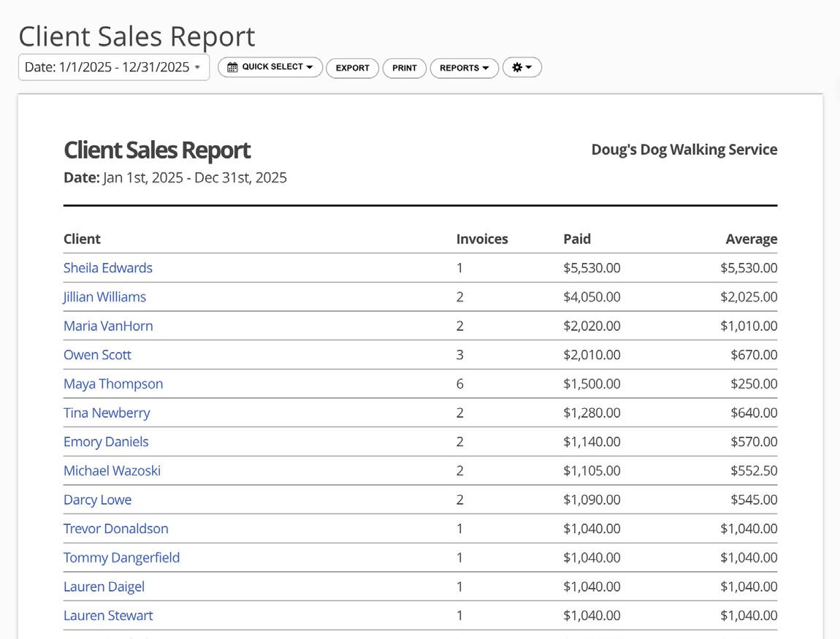
Task: Click the gear settings icon button
Action: coord(522,67)
